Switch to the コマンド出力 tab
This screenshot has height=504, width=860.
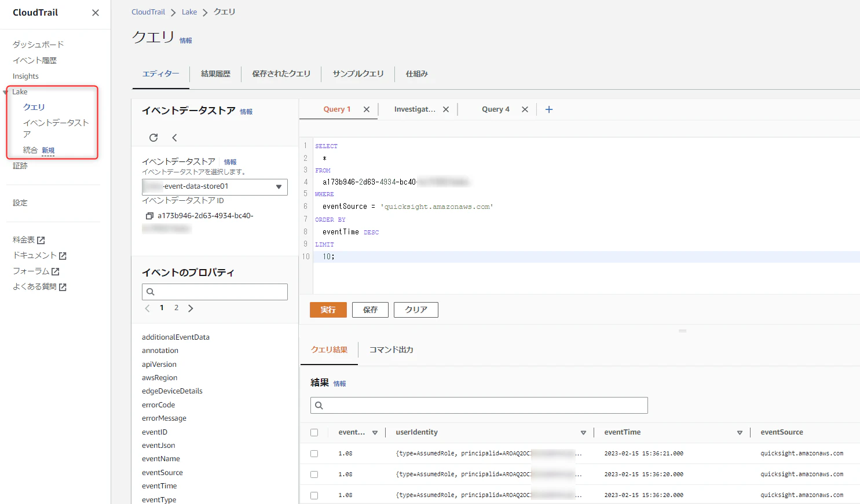(391, 350)
